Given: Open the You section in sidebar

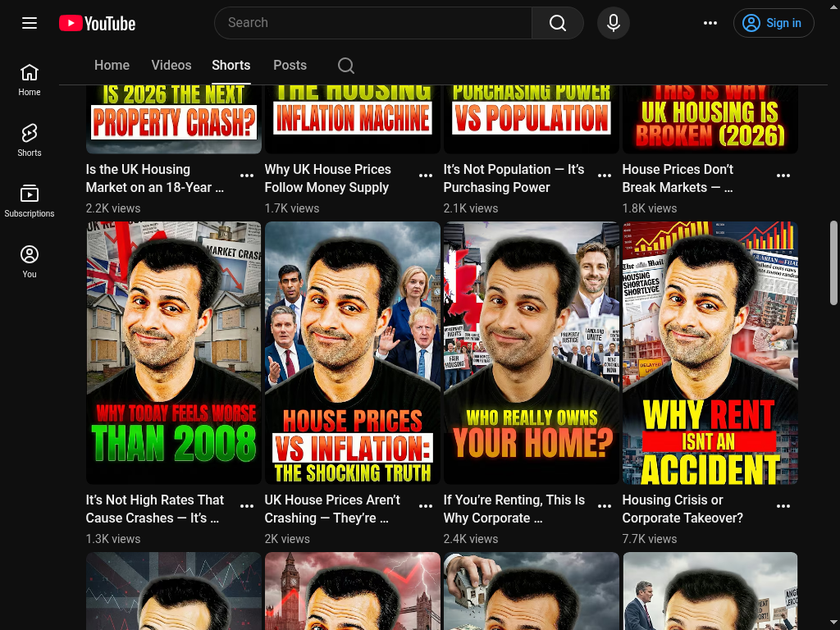Looking at the screenshot, I should click(x=30, y=262).
